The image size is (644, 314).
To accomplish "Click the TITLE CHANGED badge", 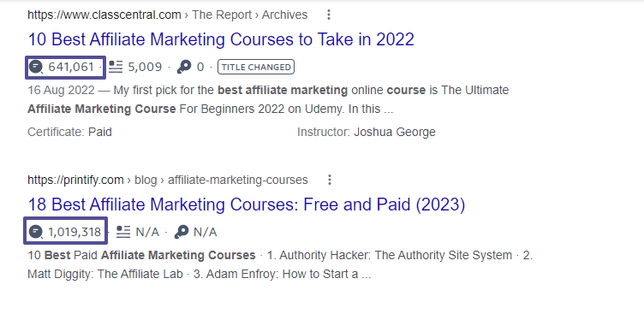I will tap(256, 67).
